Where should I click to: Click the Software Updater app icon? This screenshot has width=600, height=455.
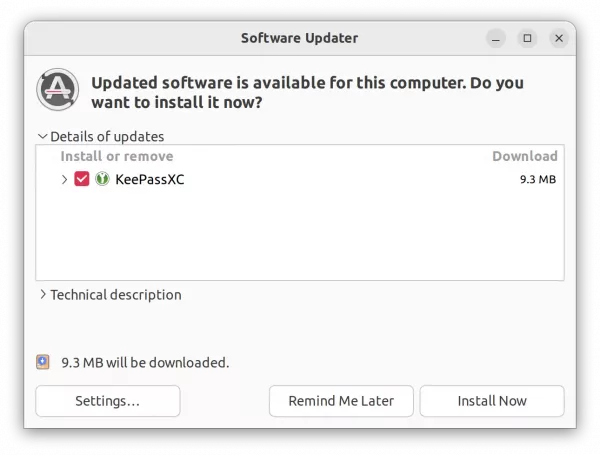click(57, 90)
